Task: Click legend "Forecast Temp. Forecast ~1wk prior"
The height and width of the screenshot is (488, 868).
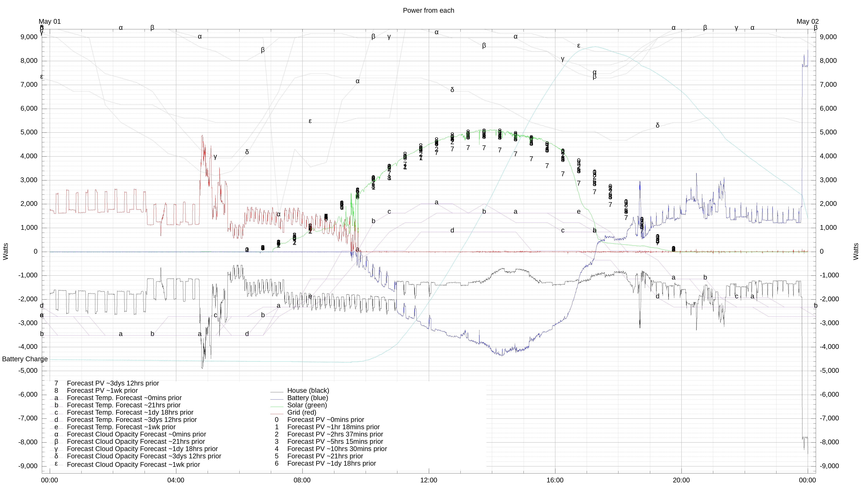Action: coord(121,427)
